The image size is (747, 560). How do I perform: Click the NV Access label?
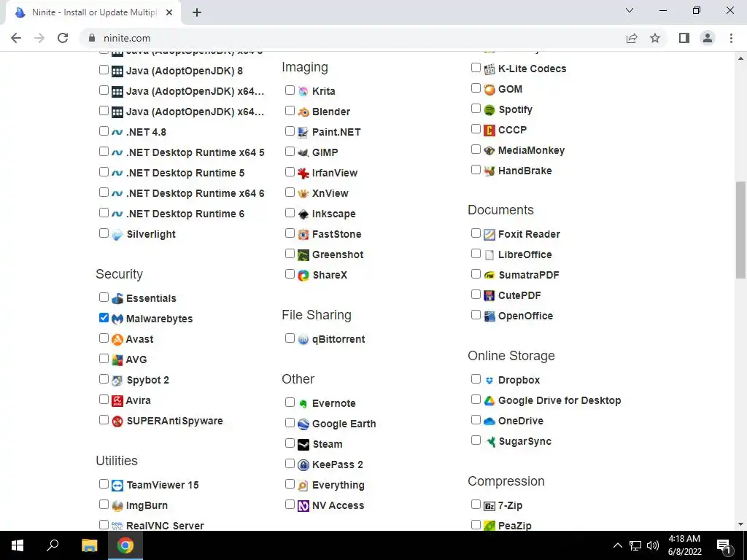(338, 506)
